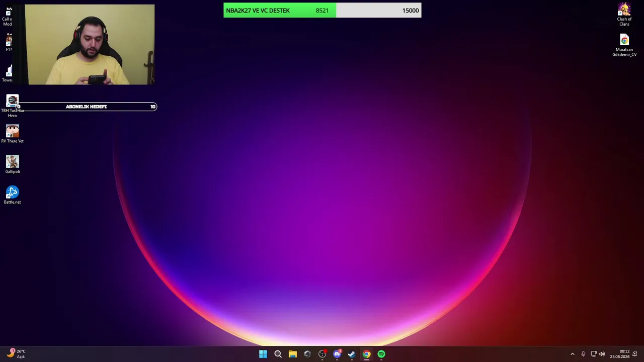644x362 pixels.
Task: Switch to OBS Studio on the taskbar
Action: 323,354
